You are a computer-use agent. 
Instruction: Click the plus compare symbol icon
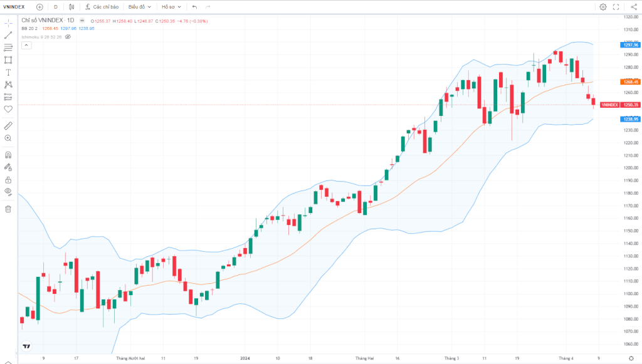(39, 7)
